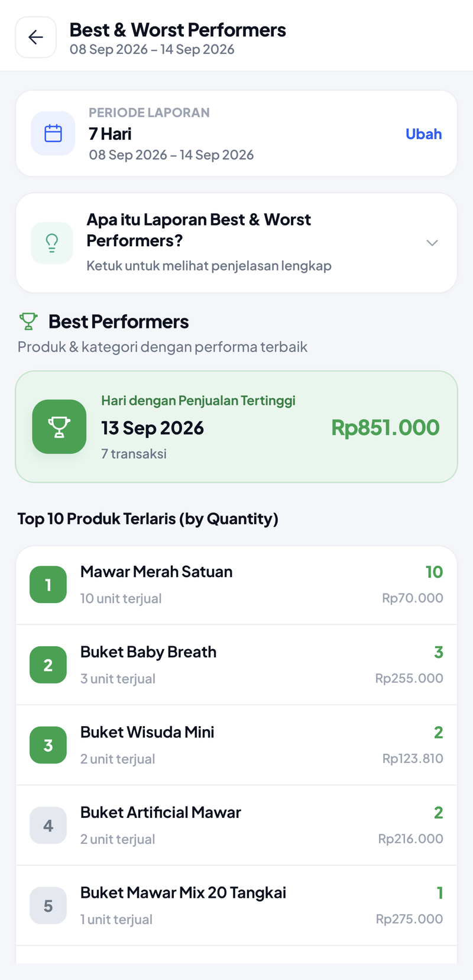473x980 pixels.
Task: Tap the back arrow icon
Action: [35, 37]
